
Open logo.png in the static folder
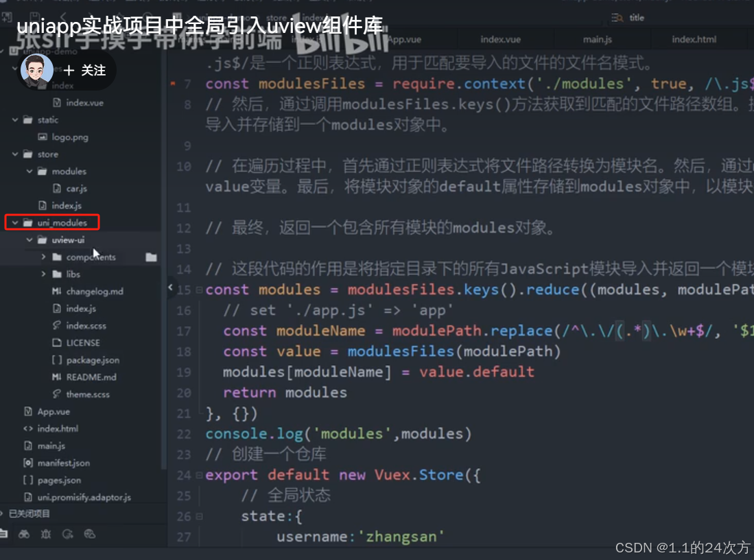(x=70, y=137)
